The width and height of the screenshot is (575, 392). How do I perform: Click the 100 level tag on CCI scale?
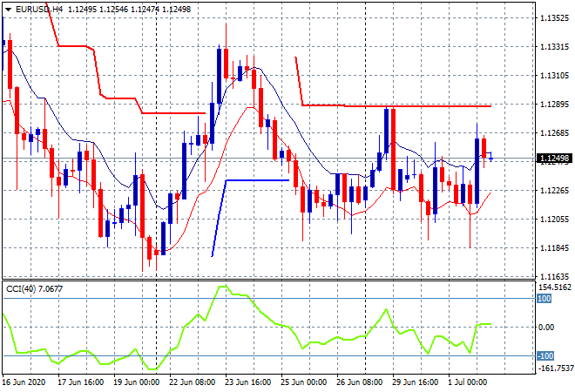coord(544,299)
